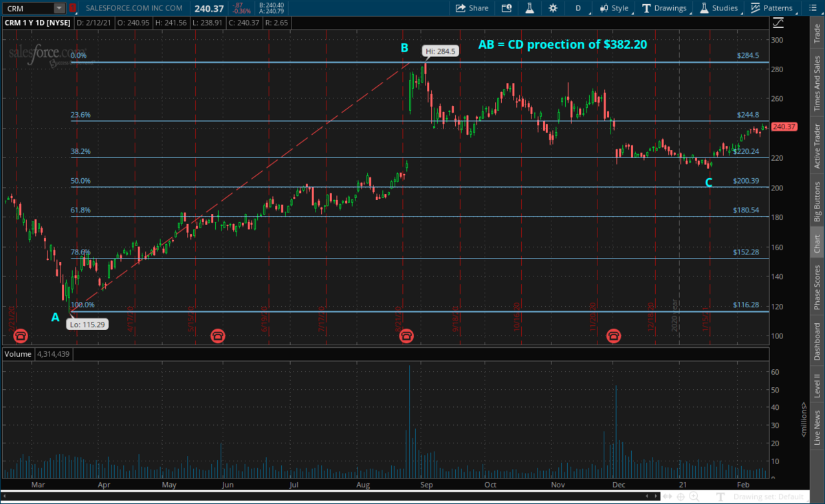Viewport: 825px width, 504px height.
Task: Click the Hi: 284.5 price bubble
Action: point(440,50)
